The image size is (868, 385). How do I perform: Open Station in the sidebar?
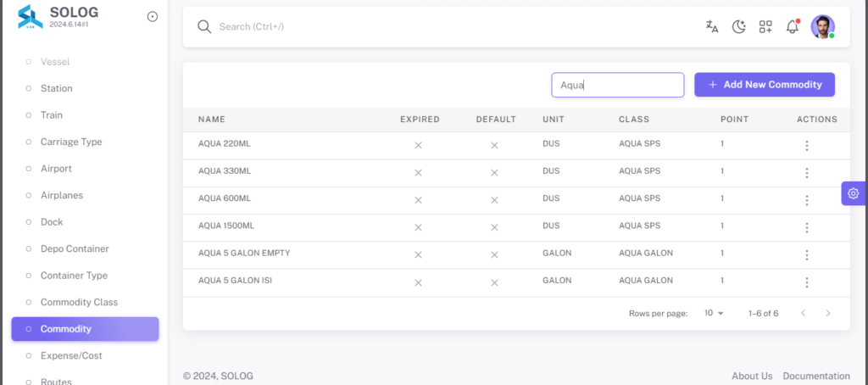pos(85,89)
